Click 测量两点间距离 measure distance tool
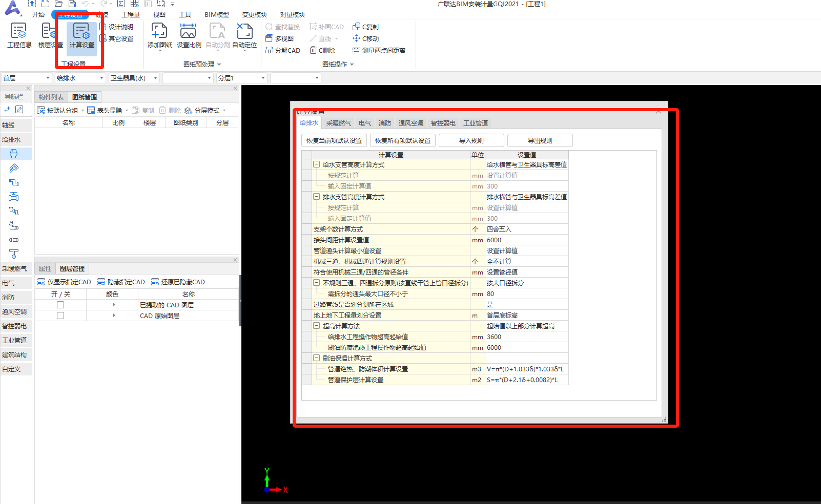This screenshot has width=821, height=504. tap(379, 50)
